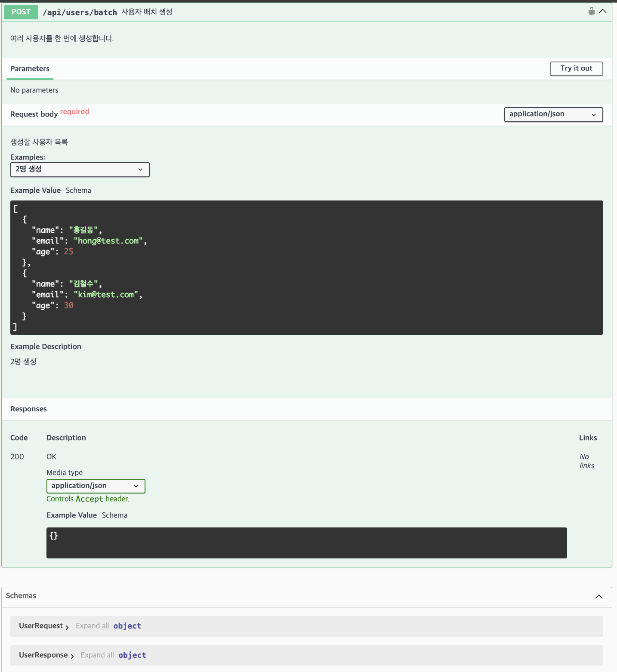This screenshot has width=617, height=672.
Task: Switch request body view to Schema
Action: (x=78, y=190)
